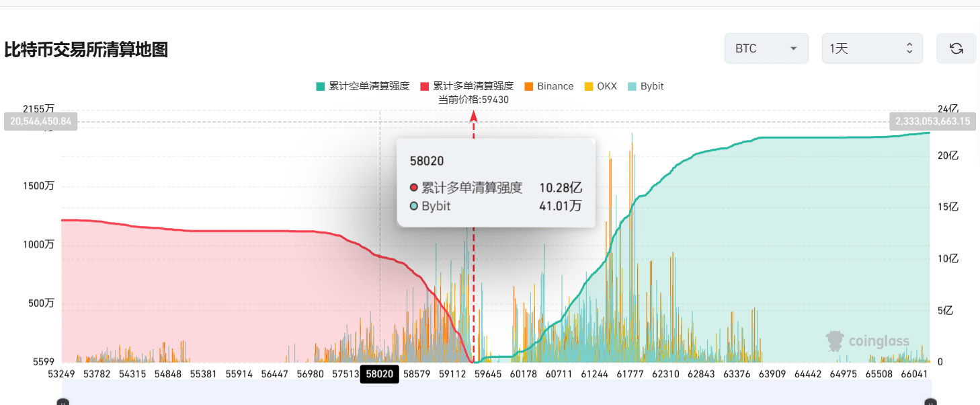The width and height of the screenshot is (980, 405).
Task: Click the red current price arrowhead
Action: pos(474,115)
